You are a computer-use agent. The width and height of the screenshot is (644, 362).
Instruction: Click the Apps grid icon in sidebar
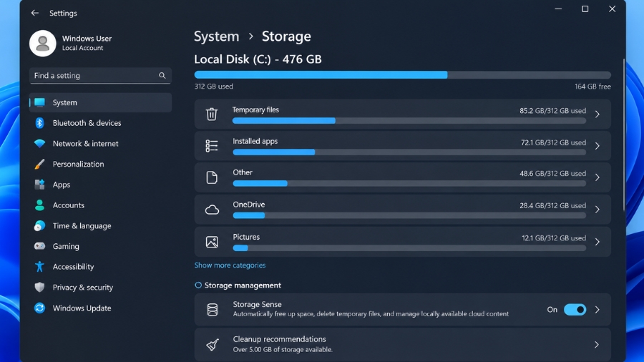pos(39,185)
